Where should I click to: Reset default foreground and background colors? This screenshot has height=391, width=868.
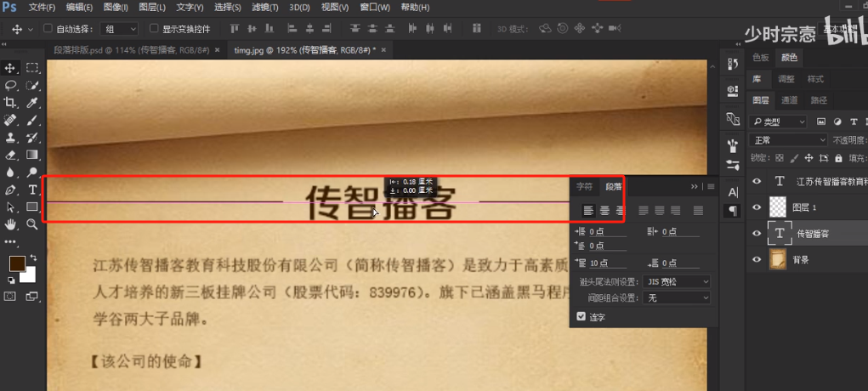tap(12, 280)
